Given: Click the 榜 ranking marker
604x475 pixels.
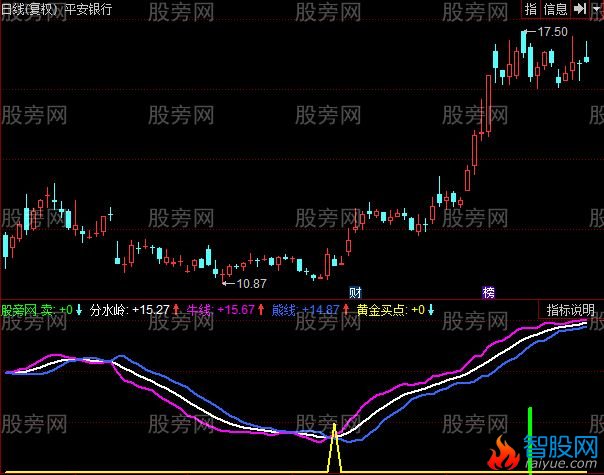Looking at the screenshot, I should click(x=488, y=293).
